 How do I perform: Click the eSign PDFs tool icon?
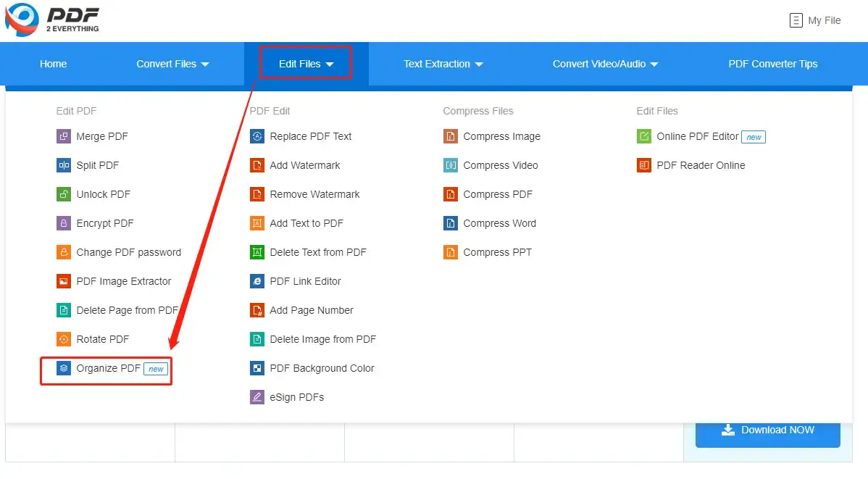point(257,397)
